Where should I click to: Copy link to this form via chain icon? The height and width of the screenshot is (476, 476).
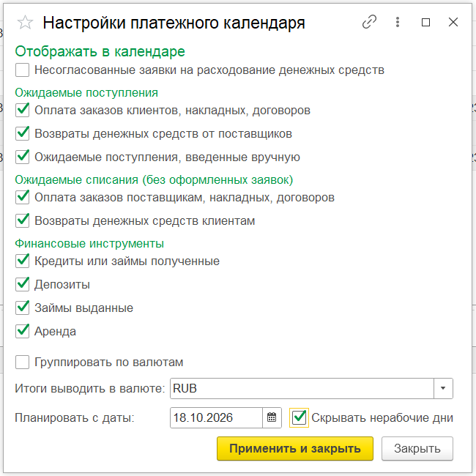tap(369, 22)
